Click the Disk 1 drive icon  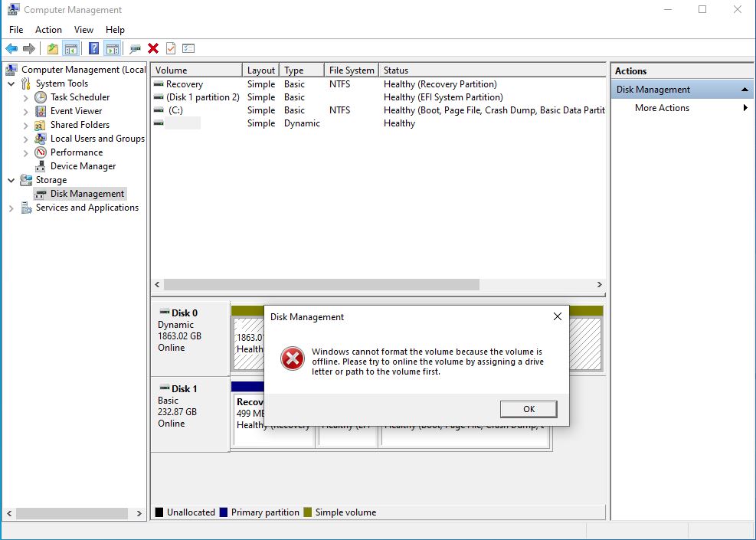click(165, 388)
